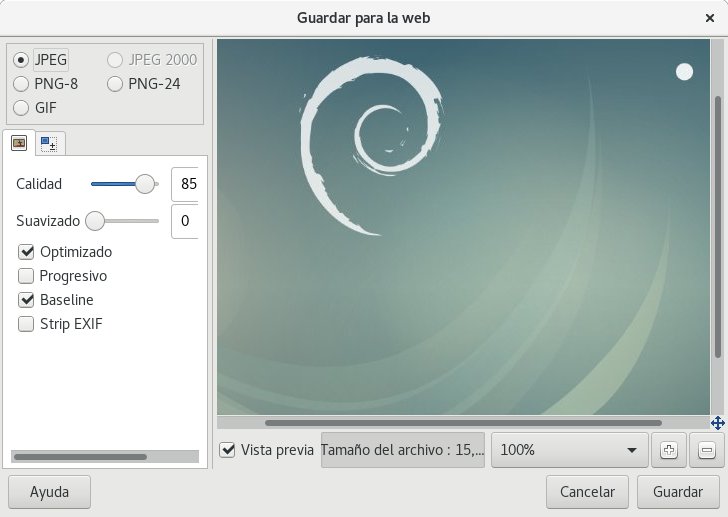
Task: Uncheck the Baseline checkbox
Action: pos(27,300)
